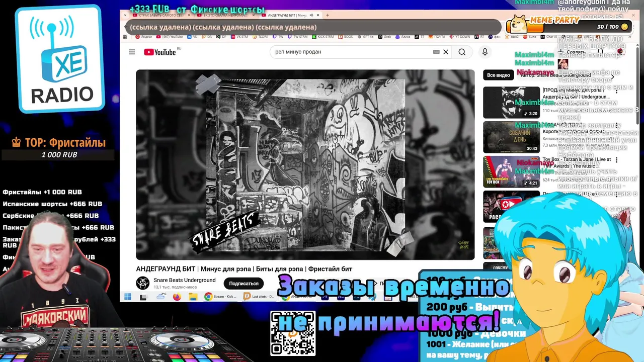
Task: Expand the tab search dropdown arrow
Action: click(125, 15)
